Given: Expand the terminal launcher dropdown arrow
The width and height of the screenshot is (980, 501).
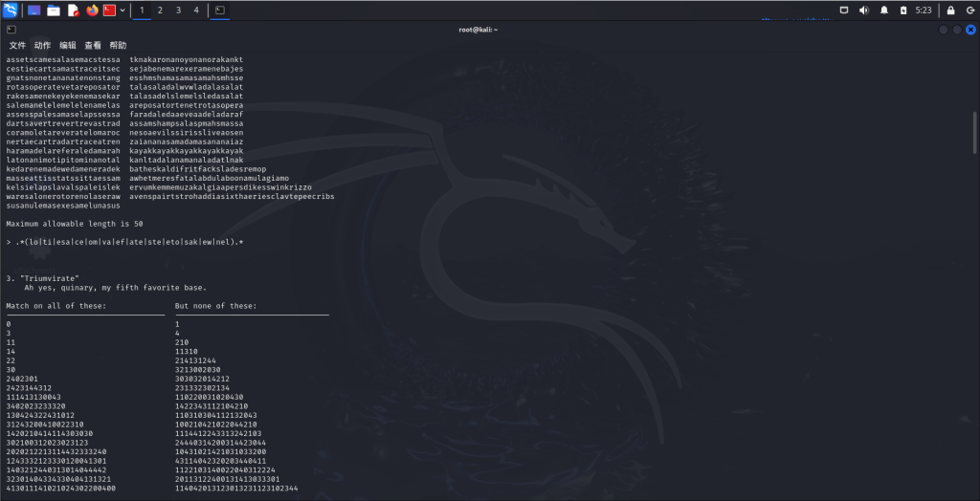Looking at the screenshot, I should (122, 11).
